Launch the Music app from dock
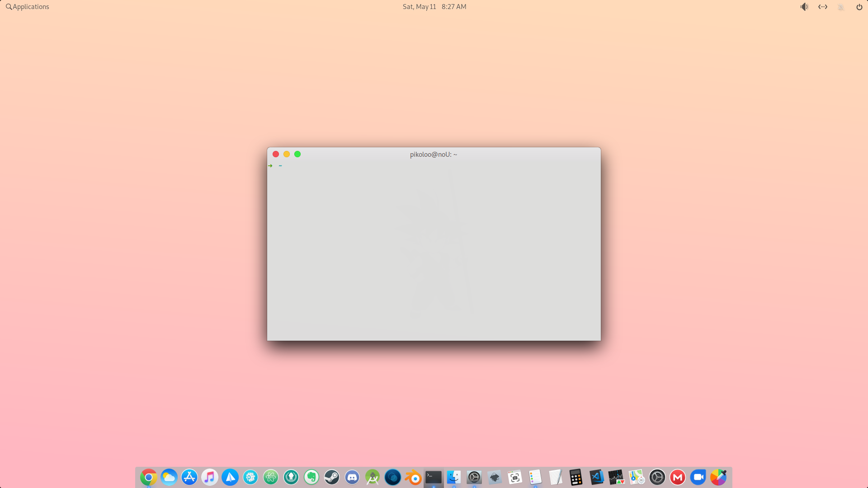This screenshot has height=488, width=868. (x=210, y=477)
